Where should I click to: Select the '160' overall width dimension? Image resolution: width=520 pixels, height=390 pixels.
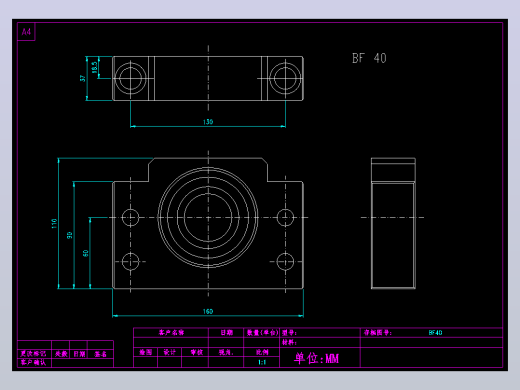point(208,311)
